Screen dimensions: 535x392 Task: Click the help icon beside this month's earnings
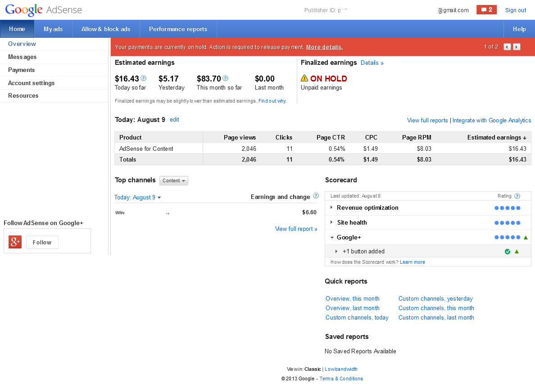(226, 78)
